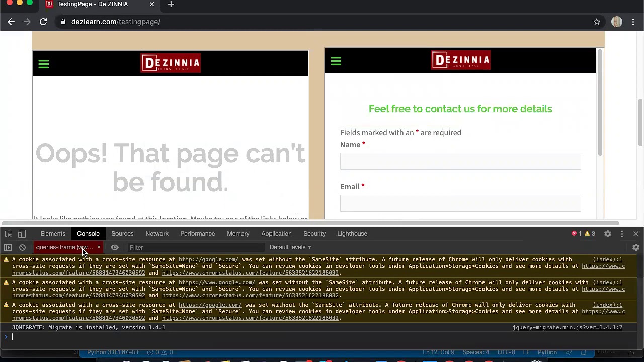The height and width of the screenshot is (362, 644).
Task: Focus the Email input field
Action: (x=460, y=203)
